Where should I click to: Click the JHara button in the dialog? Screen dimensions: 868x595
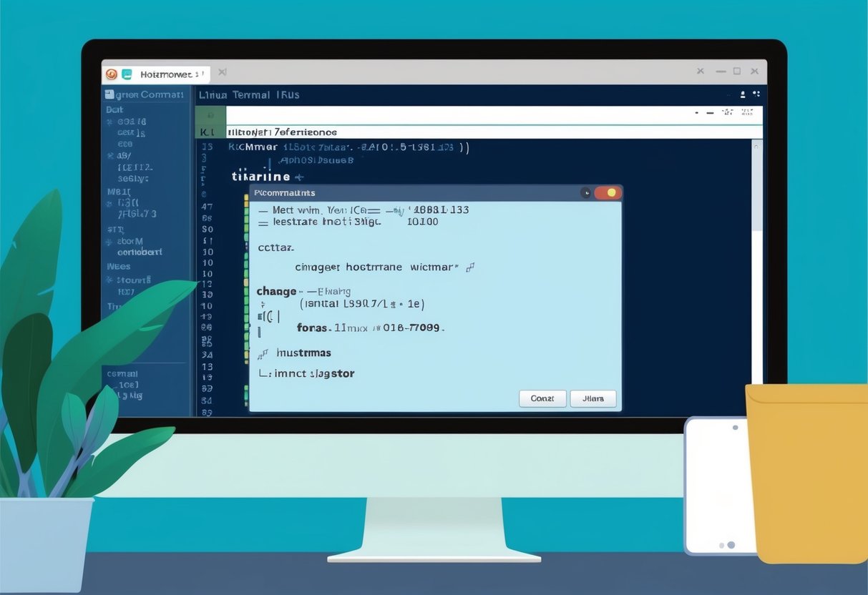593,398
